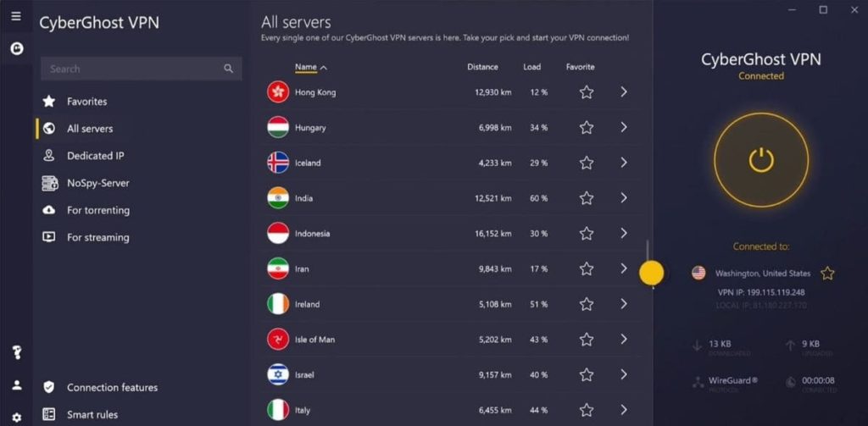This screenshot has width=868, height=426.
Task: Click the yellow power connection button
Action: tap(761, 160)
